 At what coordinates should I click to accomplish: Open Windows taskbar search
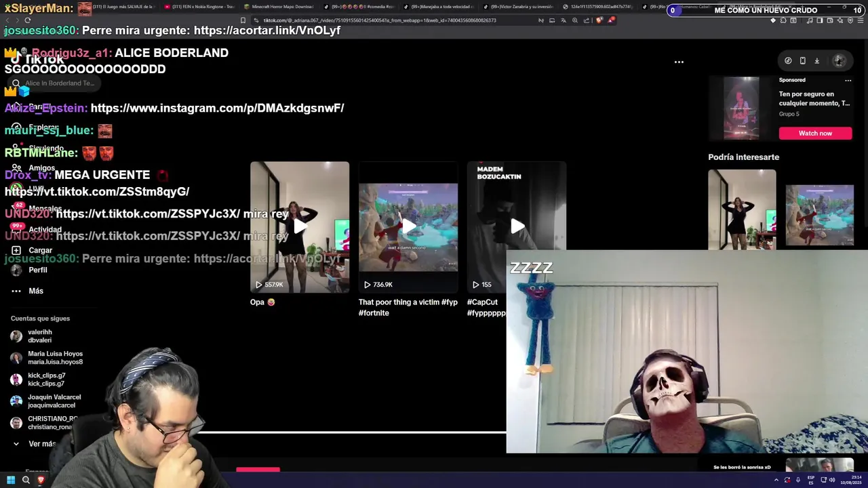pos(26,480)
